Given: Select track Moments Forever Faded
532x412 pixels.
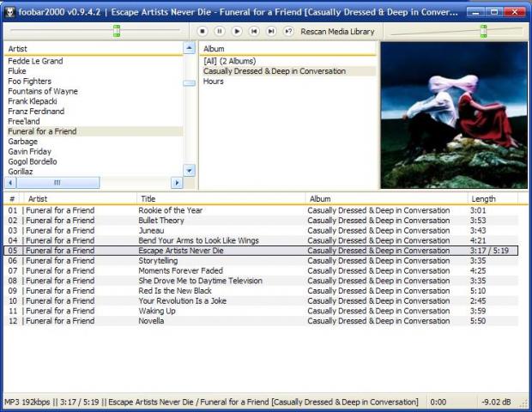Looking at the screenshot, I should pyautogui.click(x=261, y=271).
